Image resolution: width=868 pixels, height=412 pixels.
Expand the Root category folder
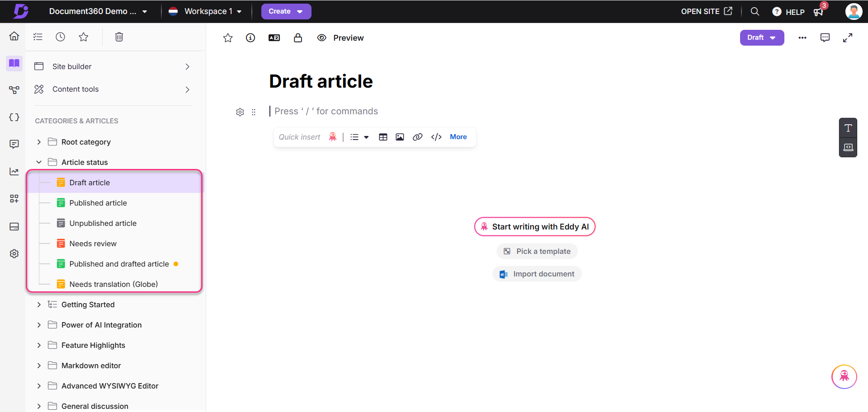(39, 142)
